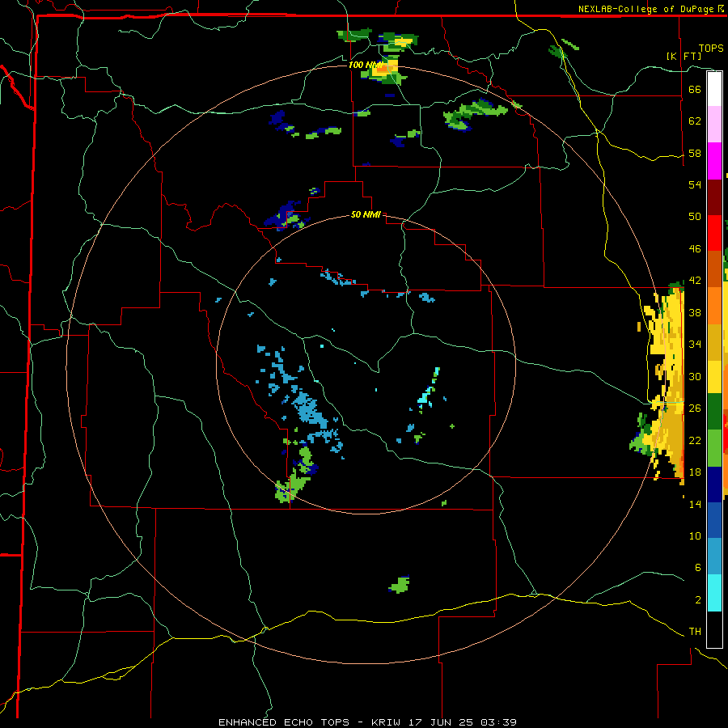Screen dimensions: 728x728
Task: Click the legend value 38
Action: tap(695, 312)
